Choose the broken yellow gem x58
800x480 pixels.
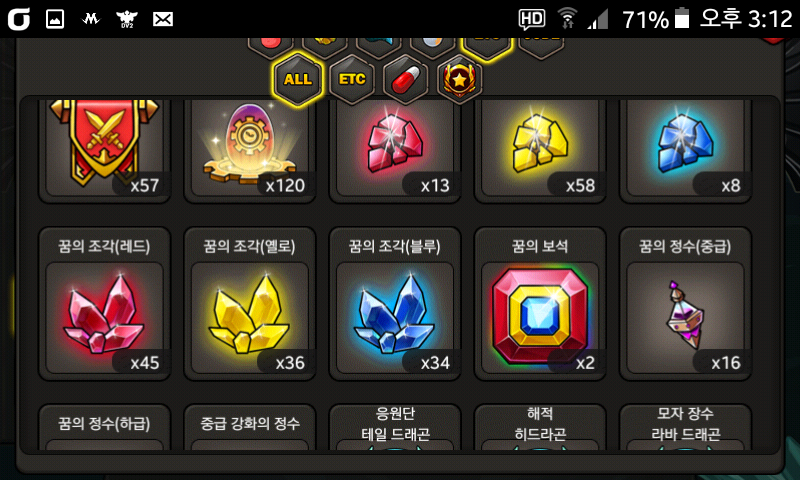click(540, 149)
